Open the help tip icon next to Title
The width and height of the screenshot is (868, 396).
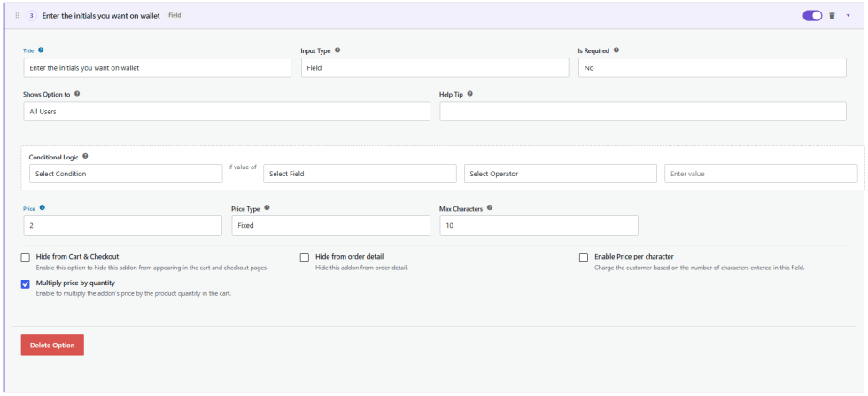click(x=41, y=50)
